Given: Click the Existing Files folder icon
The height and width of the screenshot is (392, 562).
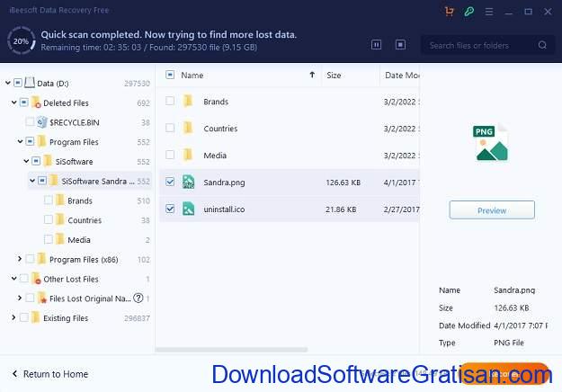Looking at the screenshot, I should 35,317.
